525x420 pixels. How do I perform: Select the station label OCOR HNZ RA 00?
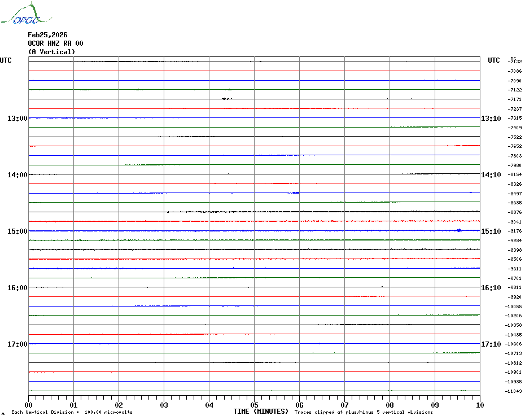tap(55, 43)
